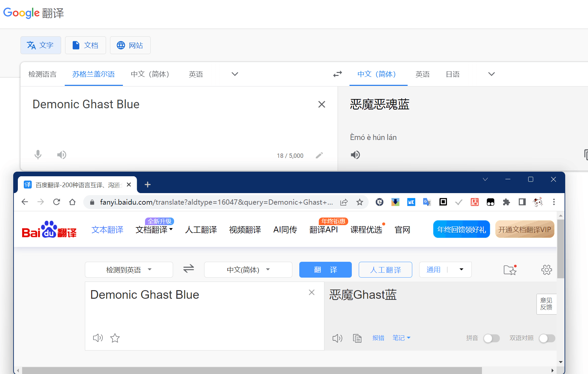Choose 中文（简体）as source language in Google

pos(150,74)
